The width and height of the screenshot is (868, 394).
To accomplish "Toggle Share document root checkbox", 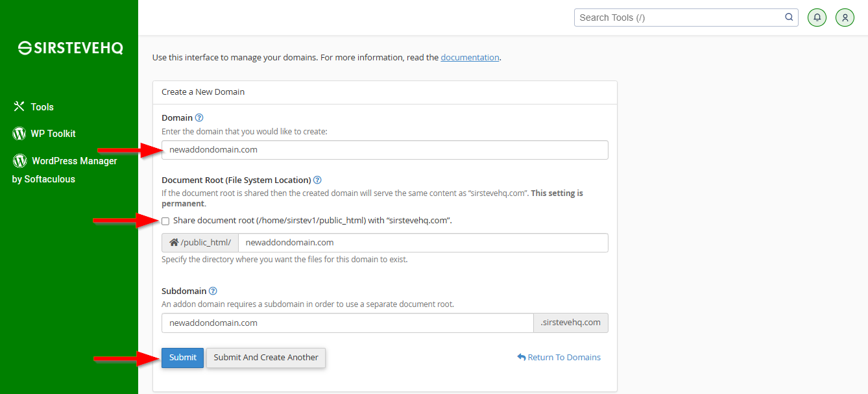I will pyautogui.click(x=165, y=221).
